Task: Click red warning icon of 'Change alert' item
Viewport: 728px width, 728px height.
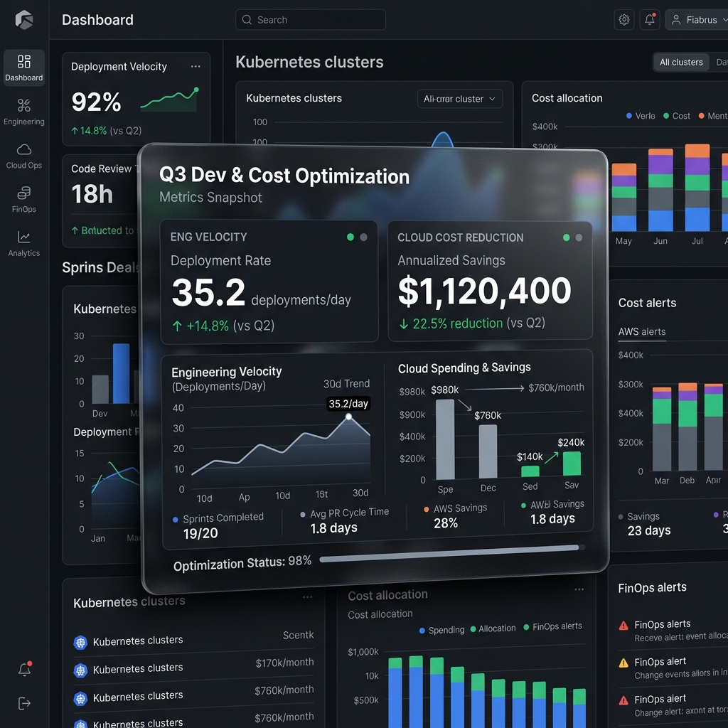Action: [623, 700]
